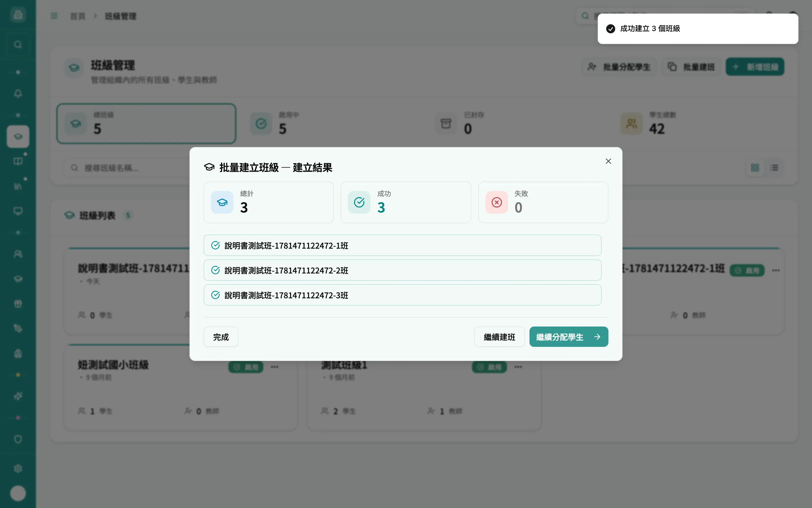Select result row 說明書測試班-1781471122472-2班

coord(402,270)
